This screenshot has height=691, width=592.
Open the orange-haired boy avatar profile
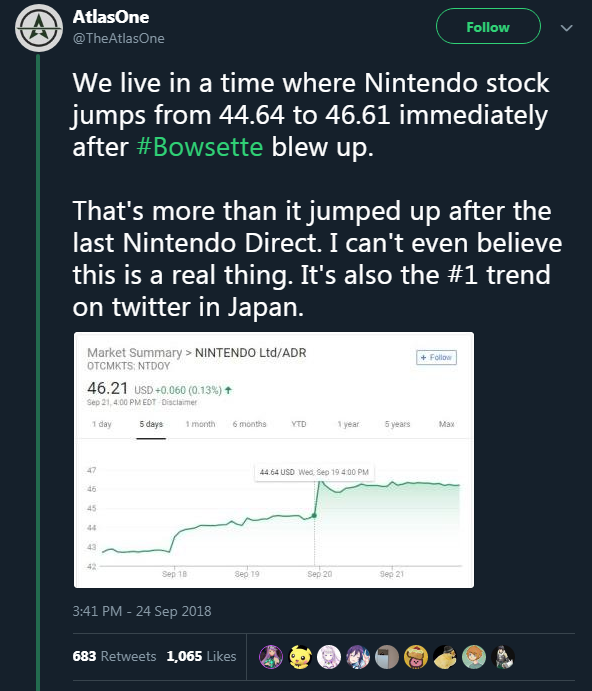tap(474, 657)
